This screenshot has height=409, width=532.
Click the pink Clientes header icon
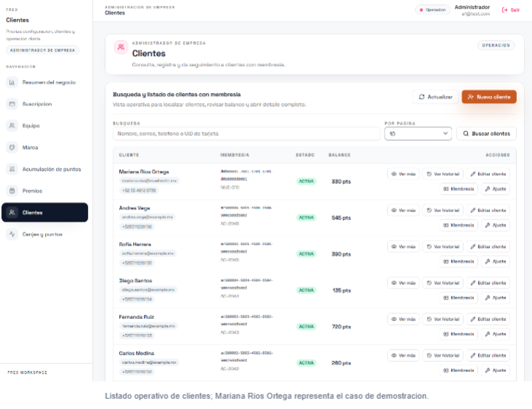pyautogui.click(x=121, y=47)
